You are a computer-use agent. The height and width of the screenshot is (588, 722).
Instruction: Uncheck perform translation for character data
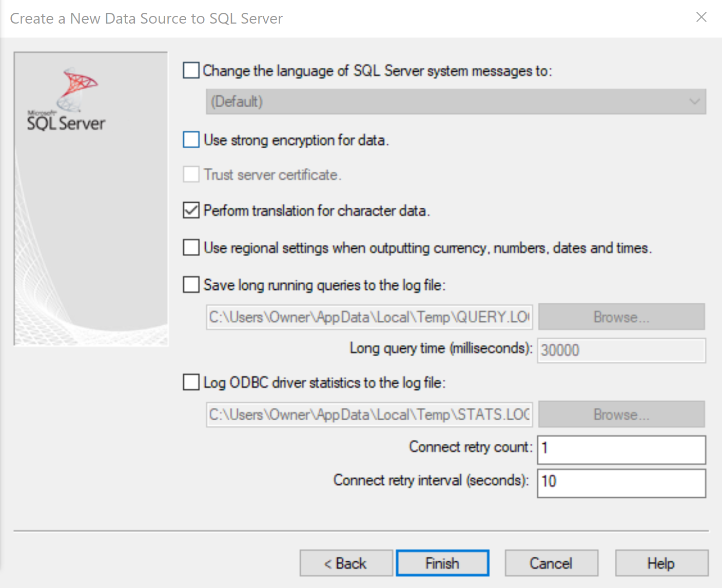pos(190,210)
